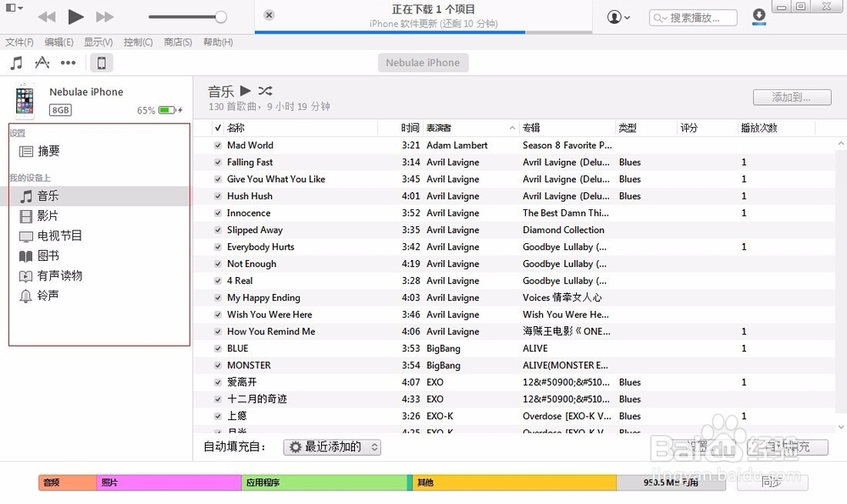Screen dimensions: 847x504
Task: Open the 最近添加的 autofill dropdown
Action: click(x=332, y=447)
